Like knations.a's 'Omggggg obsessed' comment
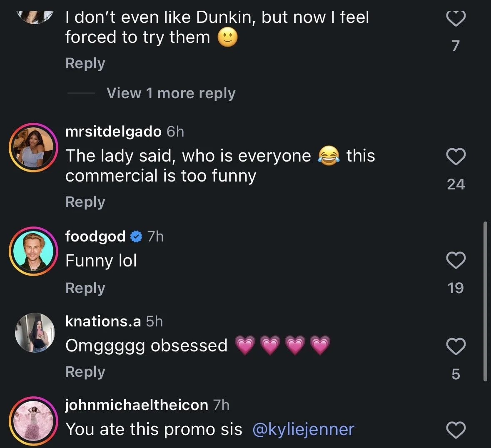Viewport: 491px width, 448px height. pyautogui.click(x=456, y=346)
